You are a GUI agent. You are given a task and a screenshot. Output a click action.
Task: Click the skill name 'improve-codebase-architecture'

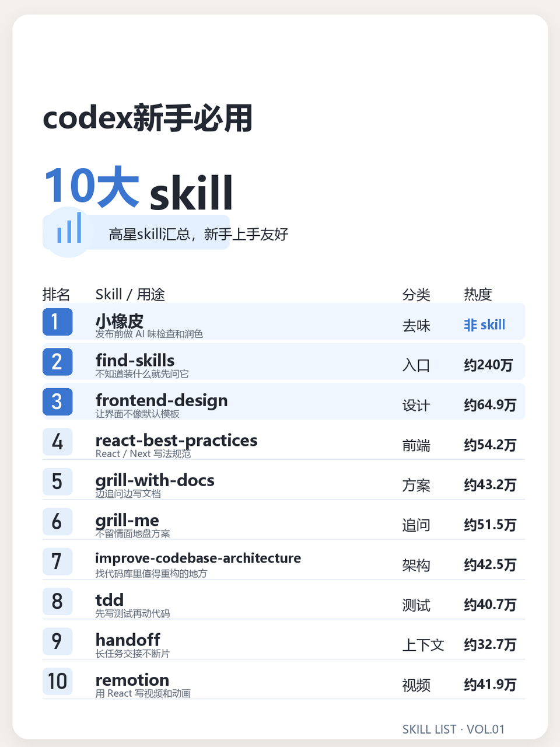(x=198, y=558)
